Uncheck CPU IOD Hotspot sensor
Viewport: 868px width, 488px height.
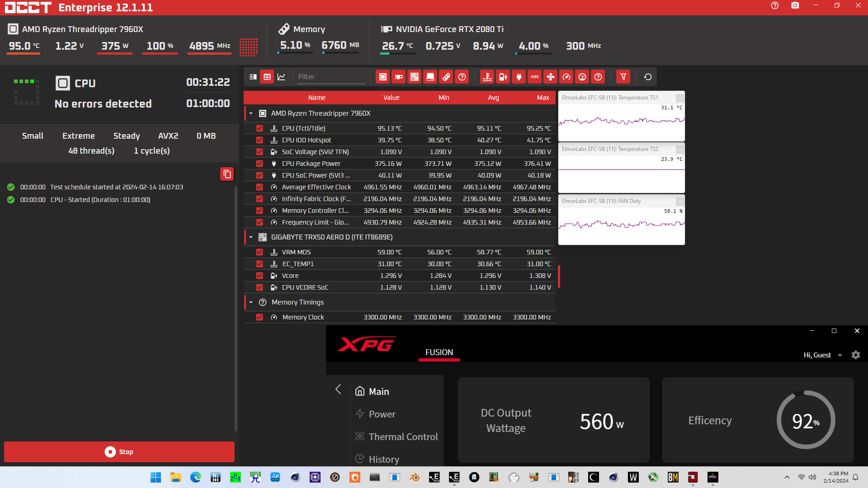[x=259, y=140]
